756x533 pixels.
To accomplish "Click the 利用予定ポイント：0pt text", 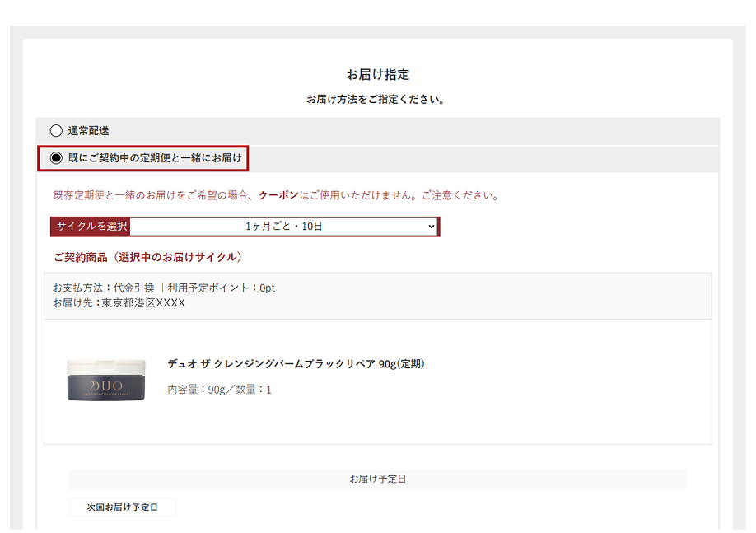I will click(x=221, y=288).
